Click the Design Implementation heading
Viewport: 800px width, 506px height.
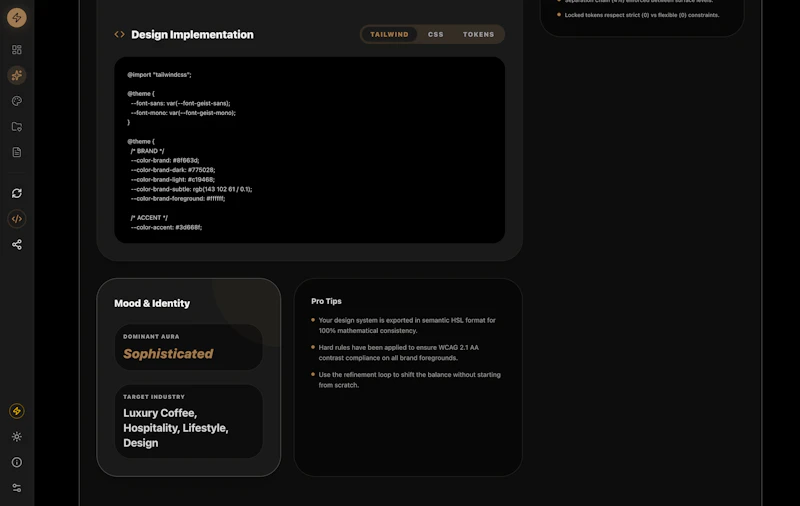192,35
